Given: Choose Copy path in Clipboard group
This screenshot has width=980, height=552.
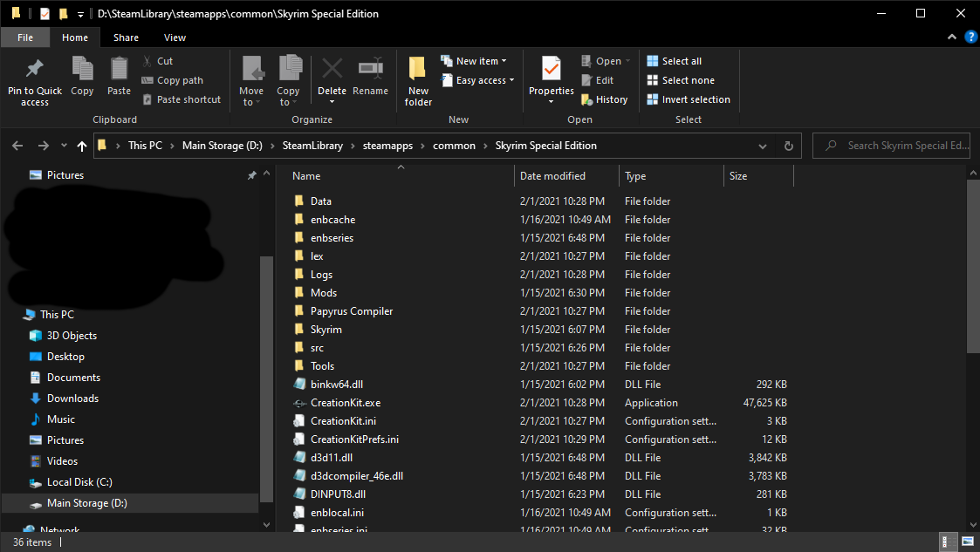Looking at the screenshot, I should click(173, 80).
